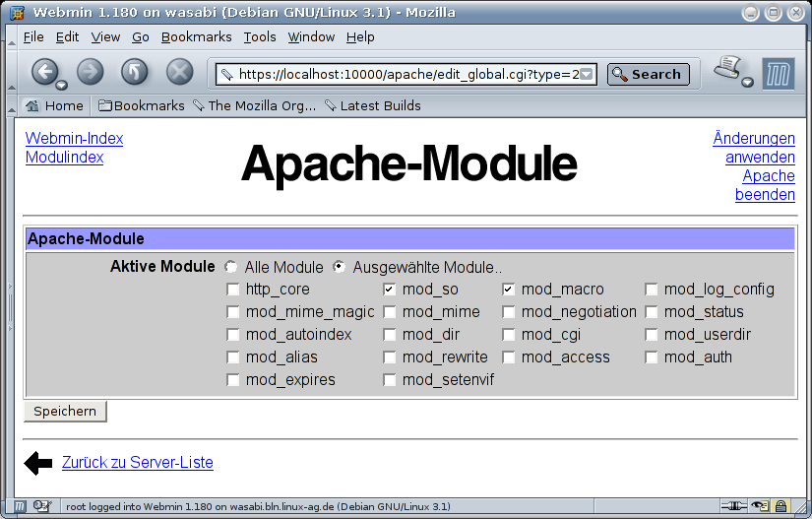Click the security padlock icon
Screen dimensions: 812x519
(x=781, y=506)
